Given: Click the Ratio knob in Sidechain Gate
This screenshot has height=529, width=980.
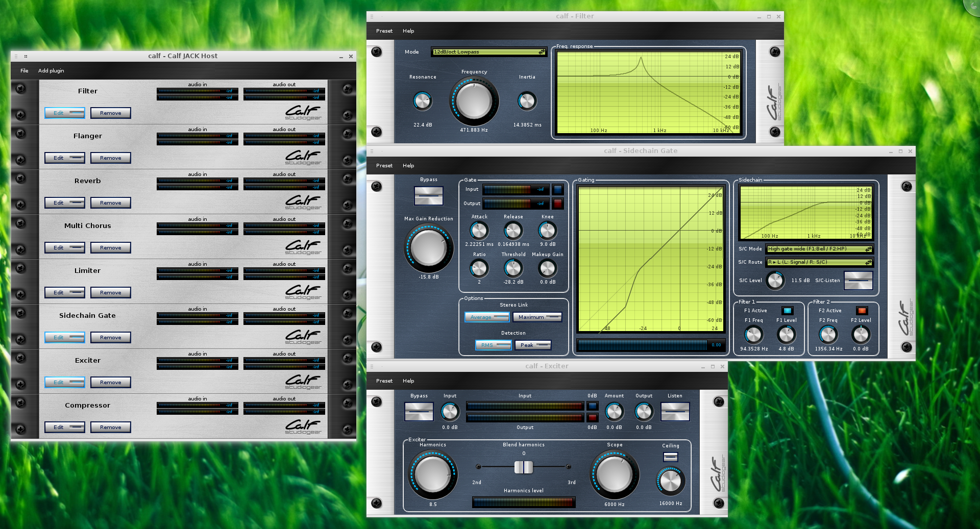Looking at the screenshot, I should coord(479,268).
